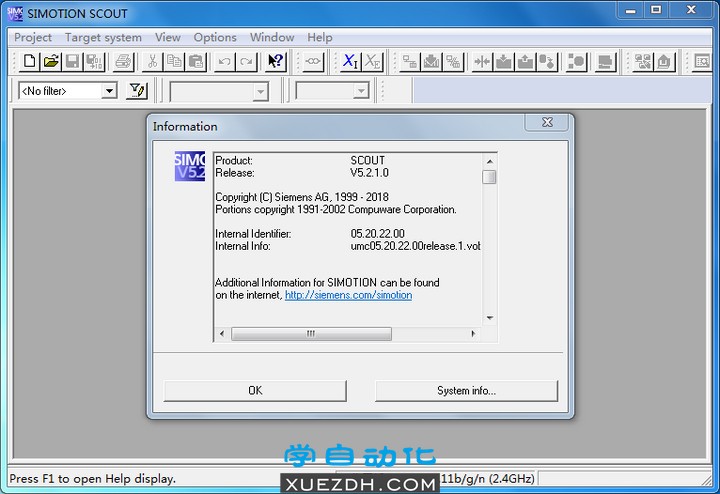Click Save and compile changes icon
This screenshot has width=720, height=494.
(94, 61)
